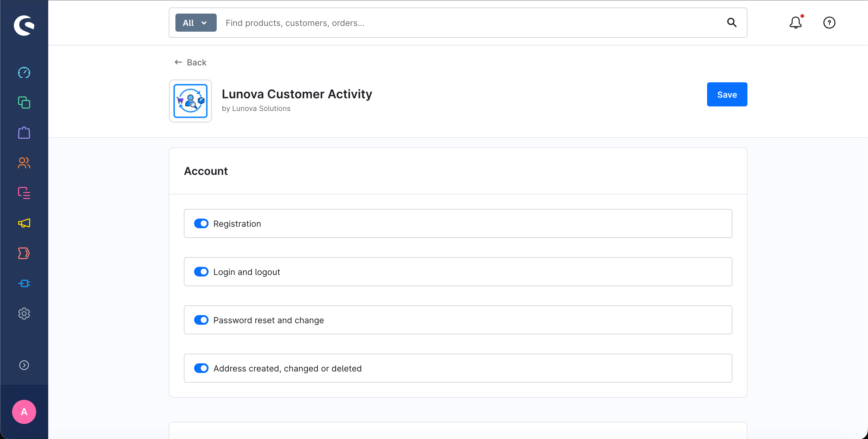Click Lunova Customer Activity plugin logo
This screenshot has height=439, width=868.
pos(190,101)
